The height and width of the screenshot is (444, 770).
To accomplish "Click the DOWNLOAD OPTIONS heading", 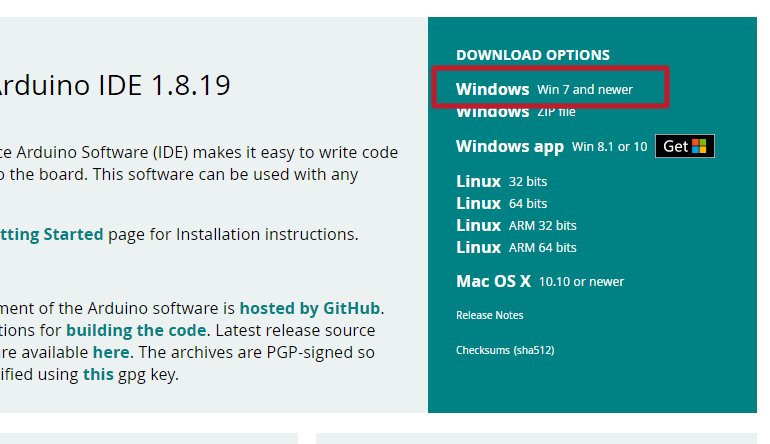I will click(x=532, y=55).
